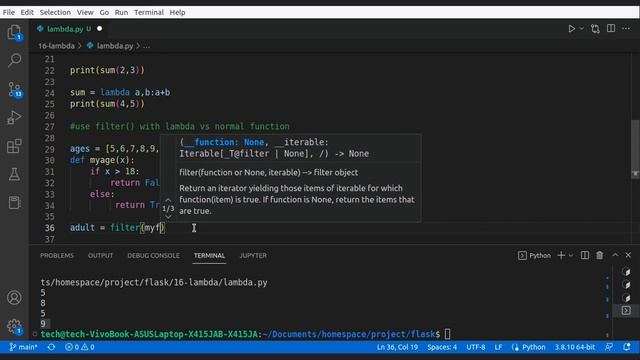The image size is (640, 360).
Task: Place cursor in the terminal prompt
Action: tap(448, 334)
